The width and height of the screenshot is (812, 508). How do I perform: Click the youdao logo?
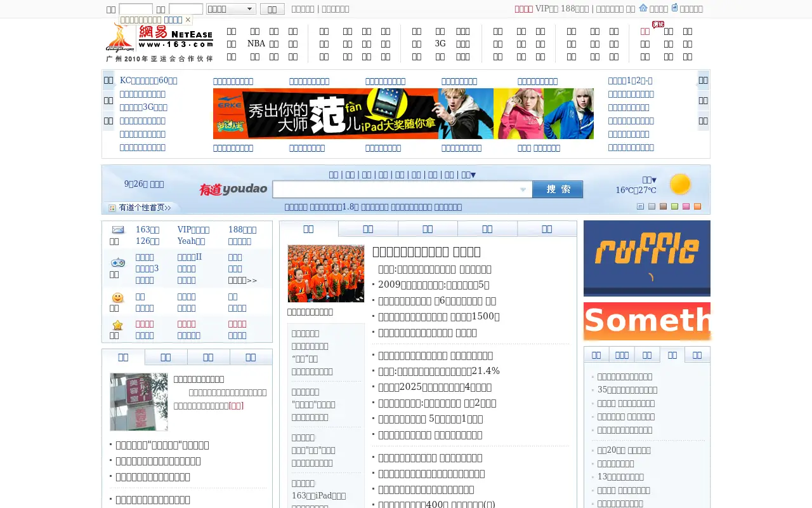click(x=233, y=189)
